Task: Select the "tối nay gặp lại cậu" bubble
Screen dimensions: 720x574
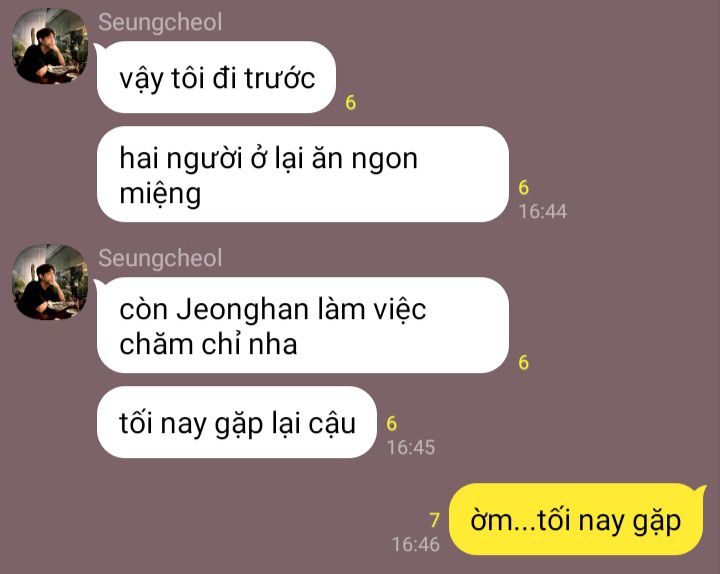Action: pyautogui.click(x=236, y=422)
